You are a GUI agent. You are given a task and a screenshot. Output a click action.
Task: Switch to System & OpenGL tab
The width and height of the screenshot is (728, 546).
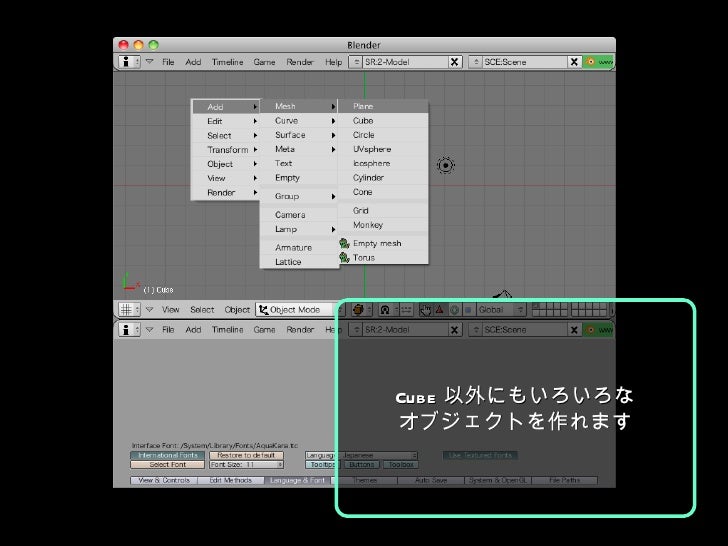[498, 480]
